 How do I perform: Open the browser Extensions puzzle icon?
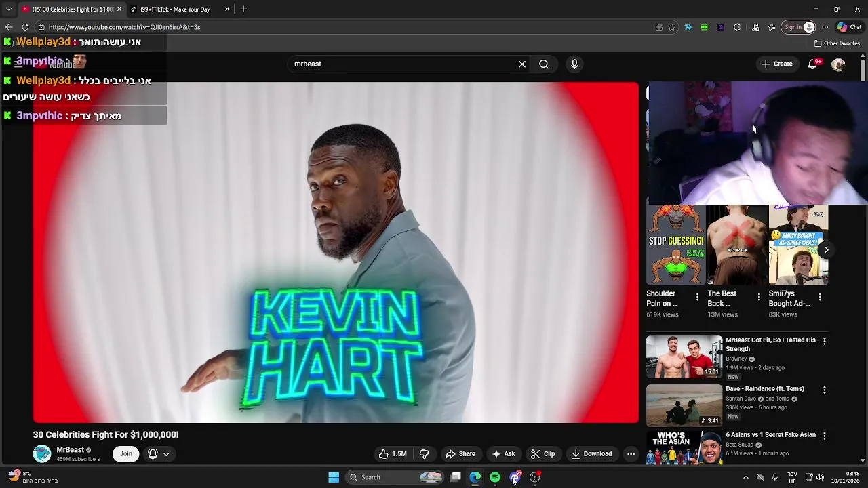coord(737,27)
